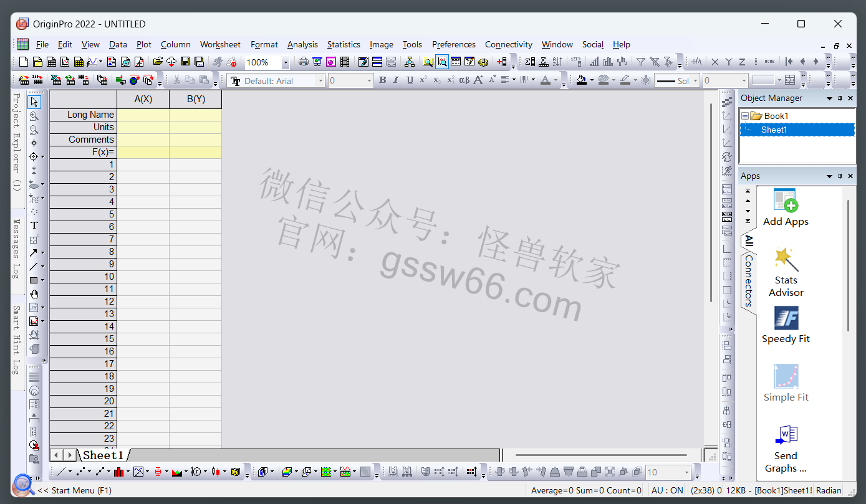
Task: Set column as Y designation
Action: (x=729, y=62)
